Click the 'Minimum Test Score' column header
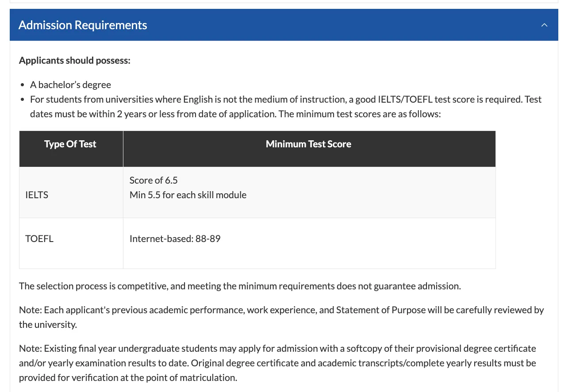 [308, 144]
